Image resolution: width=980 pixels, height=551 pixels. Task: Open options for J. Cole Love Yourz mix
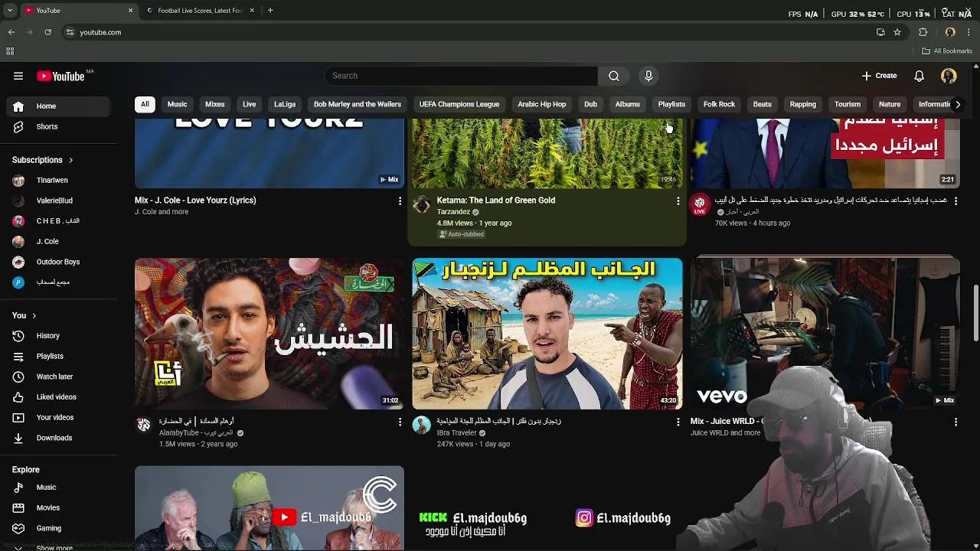[400, 201]
